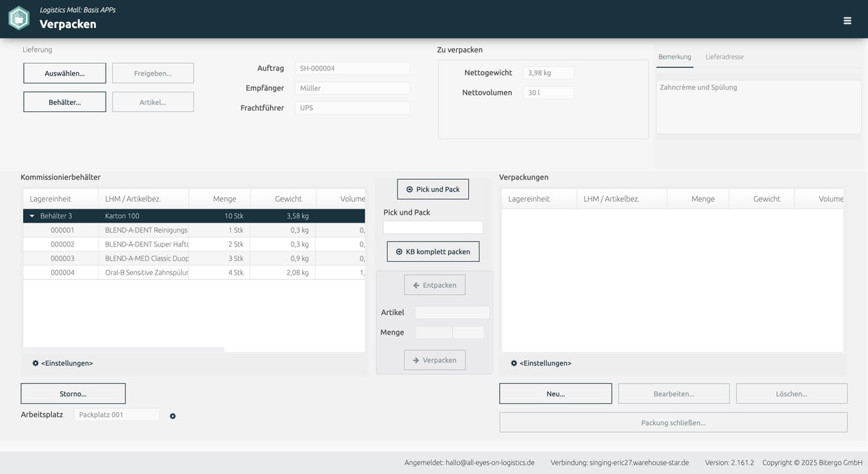Sort Kommissionierbehälter by Gewicht column header
The image size is (868, 474).
point(283,199)
